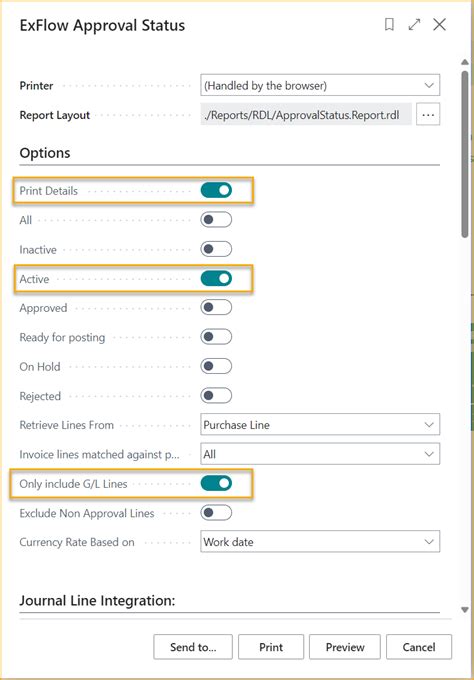The image size is (474, 680).
Task: Enable the Inactive toggle
Action: pos(216,249)
